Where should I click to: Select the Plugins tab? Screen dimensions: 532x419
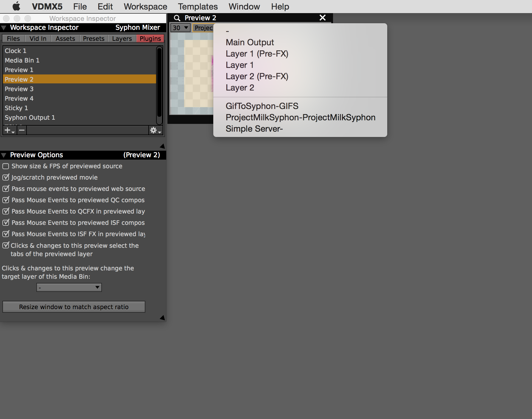click(x=150, y=38)
